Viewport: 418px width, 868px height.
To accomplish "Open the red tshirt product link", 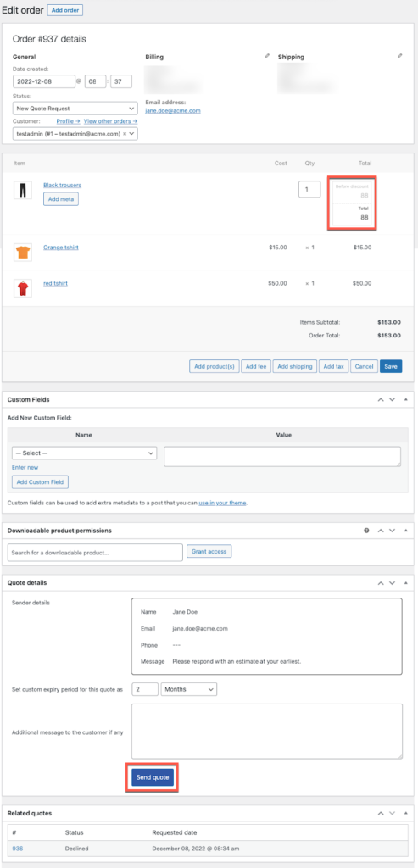I will point(55,283).
